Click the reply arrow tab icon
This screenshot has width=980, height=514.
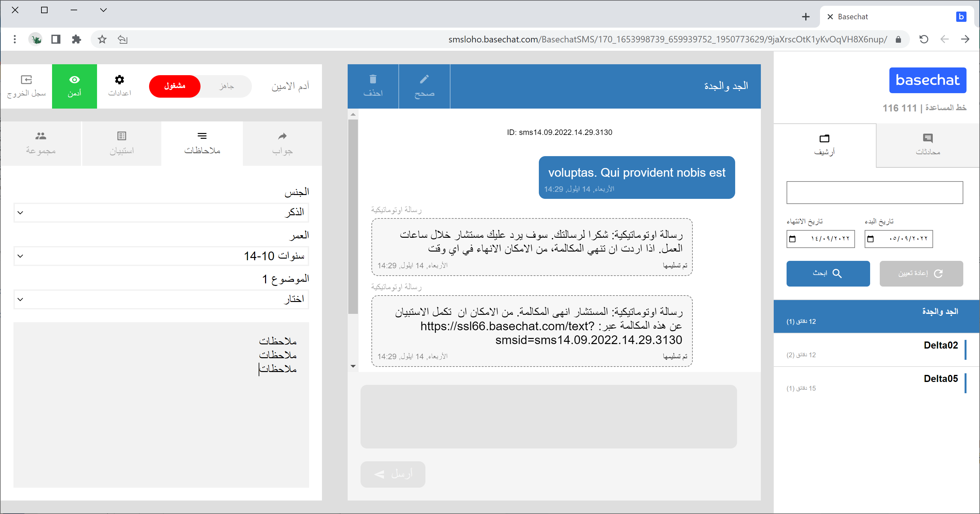pyautogui.click(x=282, y=136)
